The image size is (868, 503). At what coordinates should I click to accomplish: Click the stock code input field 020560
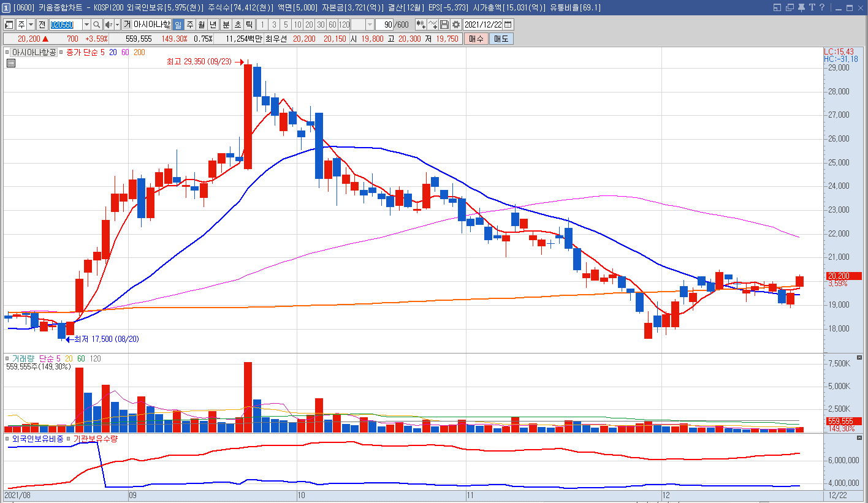coord(66,25)
